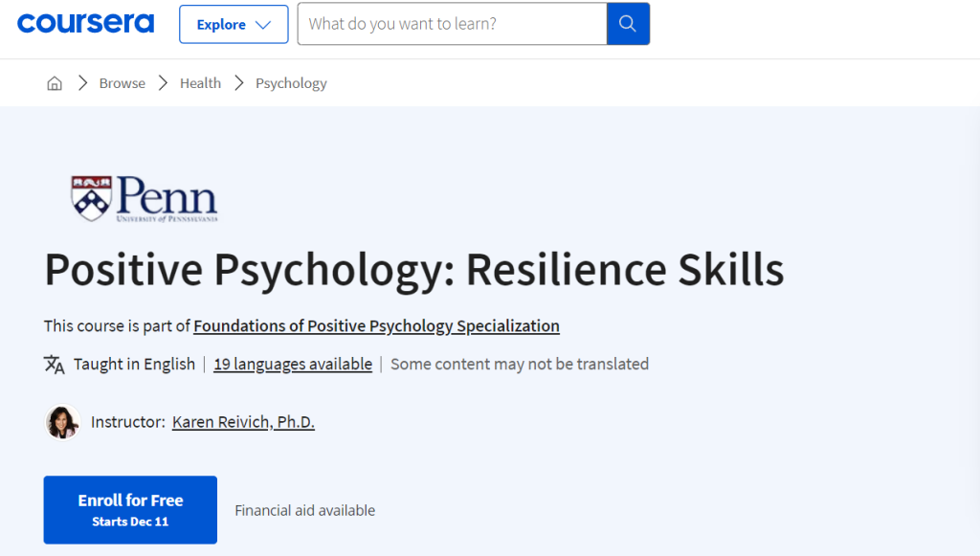Open the Coursera home logo
The height and width of the screenshot is (556, 980).
point(85,24)
